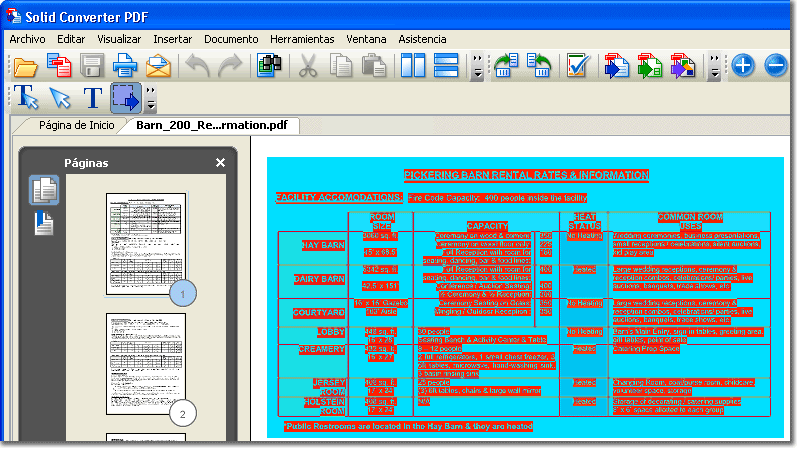Click the printer icon in toolbar
The height and width of the screenshot is (451, 800).
click(125, 67)
